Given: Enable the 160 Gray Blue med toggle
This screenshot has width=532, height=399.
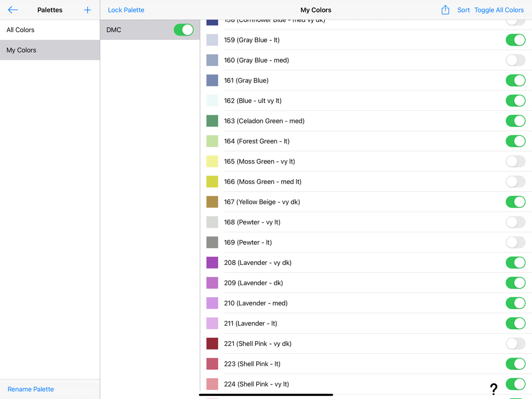Looking at the screenshot, I should (515, 60).
